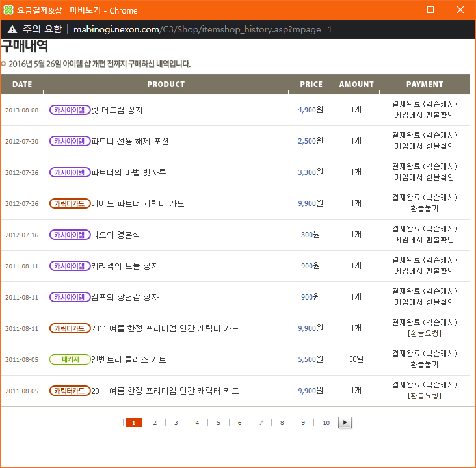Select product name 카라젝의 보물 상자
The image size is (476, 468).
(x=125, y=266)
